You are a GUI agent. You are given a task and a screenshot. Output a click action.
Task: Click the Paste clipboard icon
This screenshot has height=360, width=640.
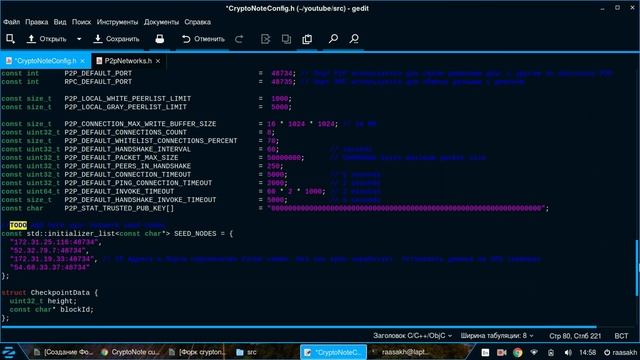[x=307, y=39]
